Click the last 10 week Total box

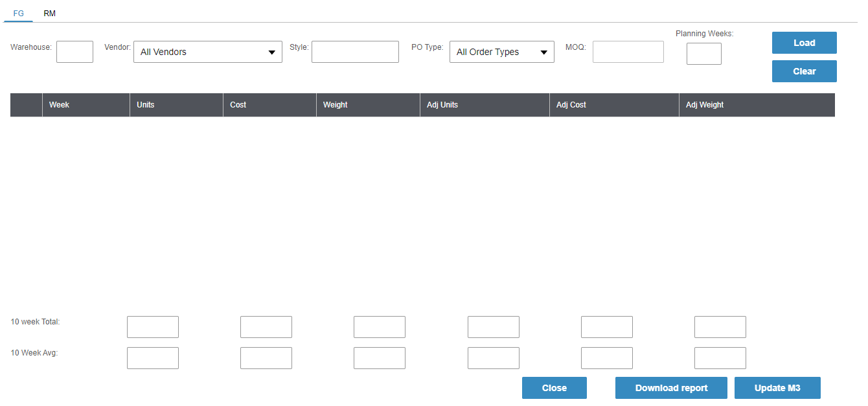coord(720,327)
